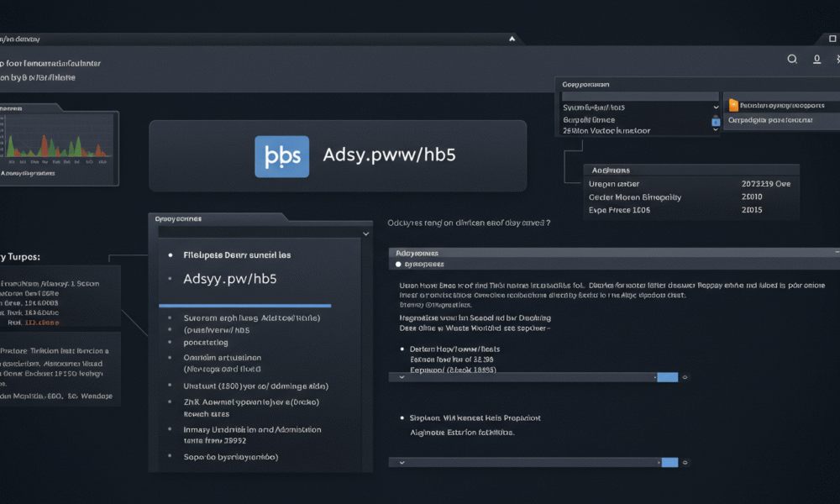Click the small icon beside first blue button
840x504 pixels.
click(x=685, y=378)
